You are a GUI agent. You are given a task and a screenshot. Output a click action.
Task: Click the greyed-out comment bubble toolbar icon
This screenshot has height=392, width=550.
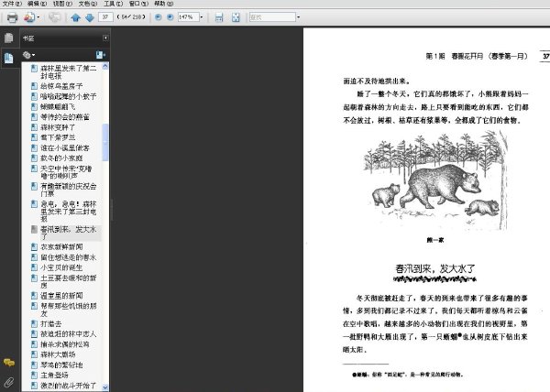[x=54, y=17]
